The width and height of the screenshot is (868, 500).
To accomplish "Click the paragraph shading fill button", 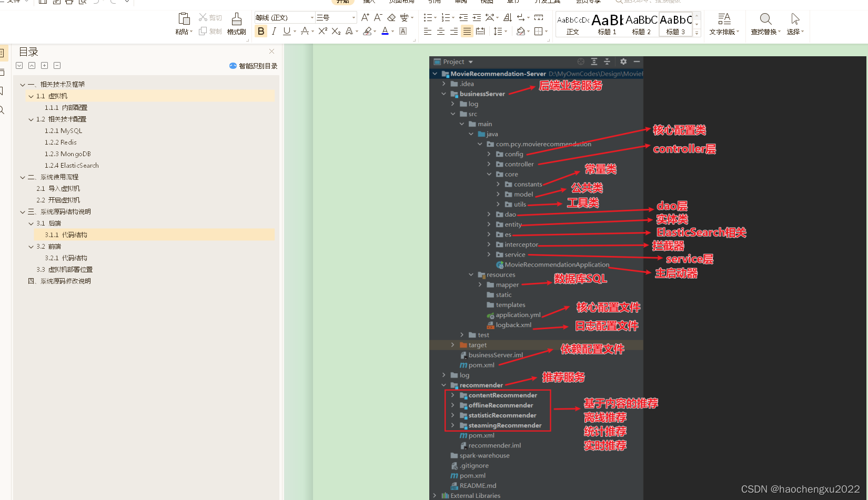I will pyautogui.click(x=520, y=32).
